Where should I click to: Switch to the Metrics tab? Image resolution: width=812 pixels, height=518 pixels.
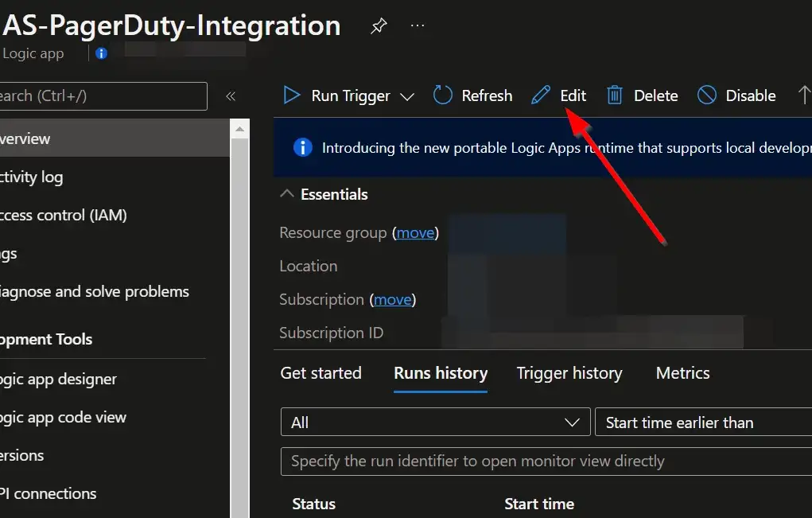682,373
